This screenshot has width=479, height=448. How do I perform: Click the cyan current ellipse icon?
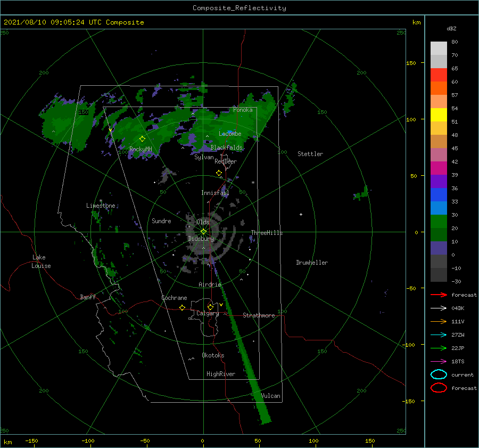coord(439,374)
